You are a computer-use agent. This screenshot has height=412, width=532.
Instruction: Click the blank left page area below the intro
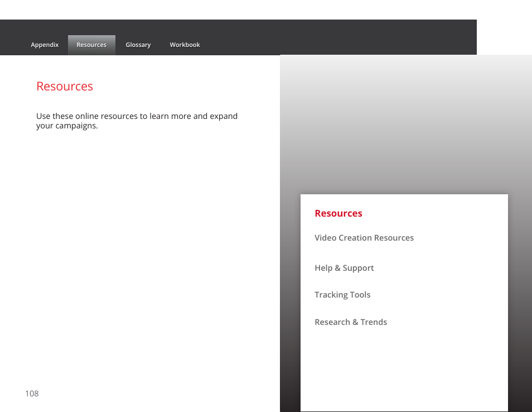(x=139, y=251)
